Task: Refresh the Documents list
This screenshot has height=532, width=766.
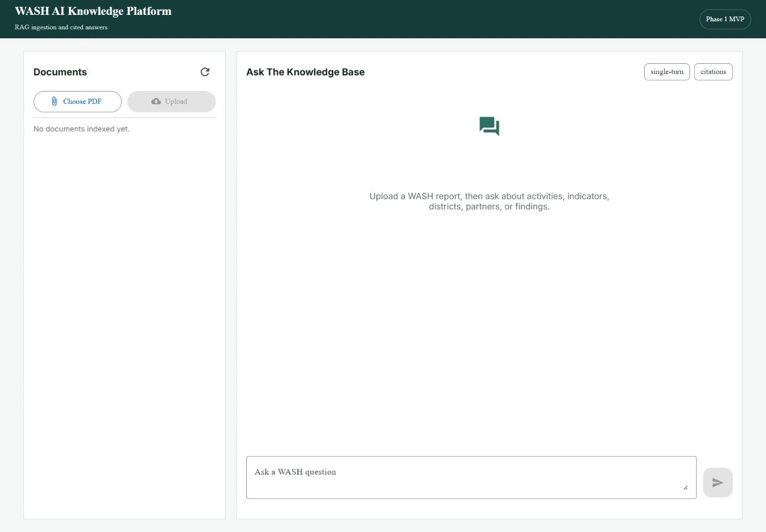Action: [205, 72]
